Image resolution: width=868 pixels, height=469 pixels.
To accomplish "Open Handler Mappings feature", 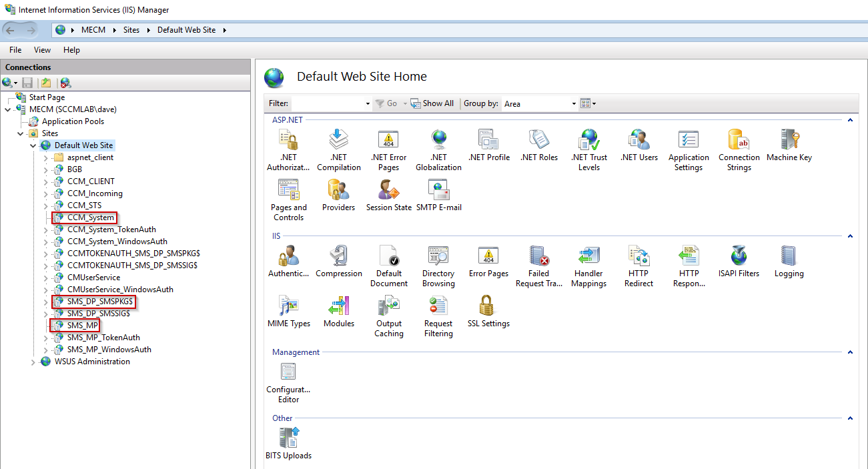I will [589, 266].
